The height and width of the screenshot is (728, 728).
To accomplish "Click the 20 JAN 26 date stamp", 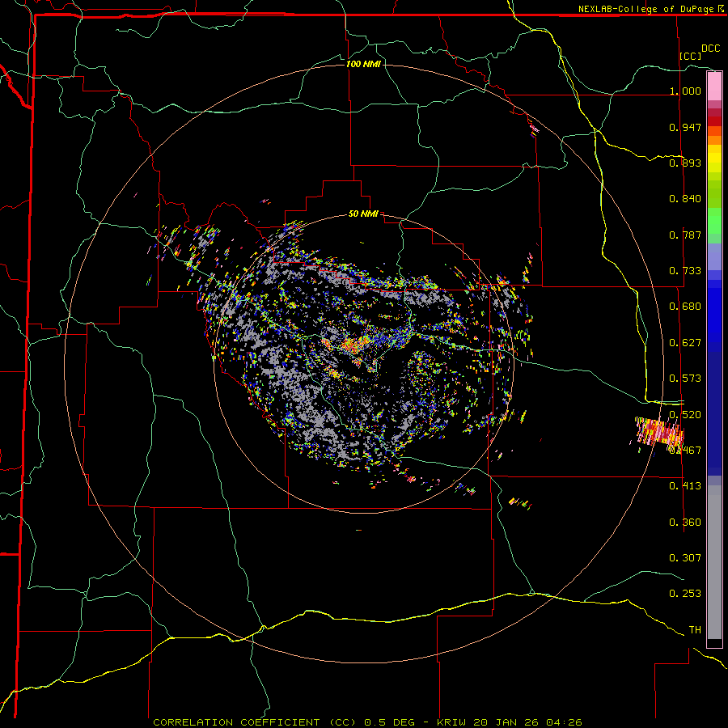I will point(506,722).
